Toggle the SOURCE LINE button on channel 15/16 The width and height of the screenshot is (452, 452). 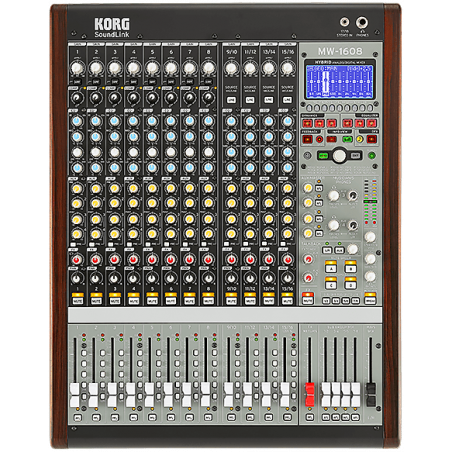pos(287,99)
